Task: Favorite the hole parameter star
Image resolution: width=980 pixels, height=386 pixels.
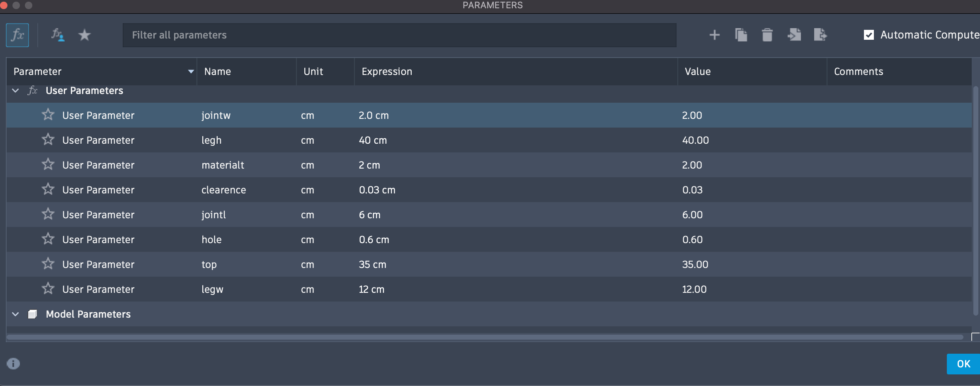Action: pyautogui.click(x=48, y=239)
